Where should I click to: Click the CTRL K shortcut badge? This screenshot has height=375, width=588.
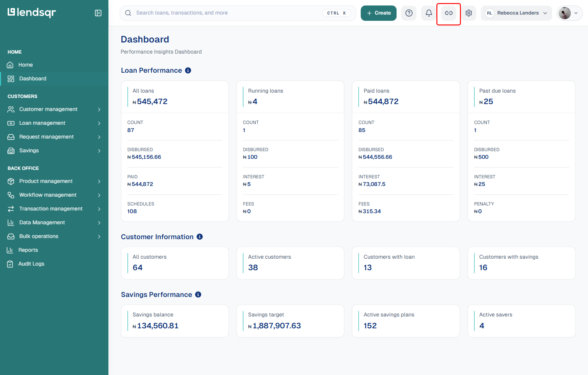pos(336,13)
